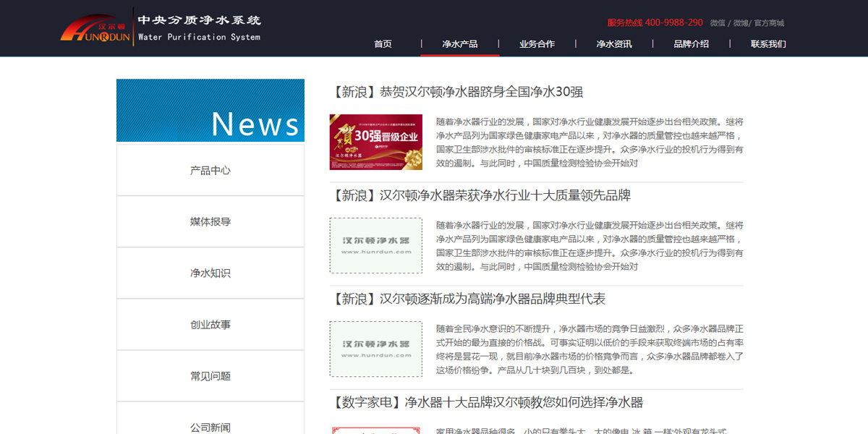The width and height of the screenshot is (868, 434).
Task: Click the red 30强晋级企业 thumbnail
Action: [376, 142]
